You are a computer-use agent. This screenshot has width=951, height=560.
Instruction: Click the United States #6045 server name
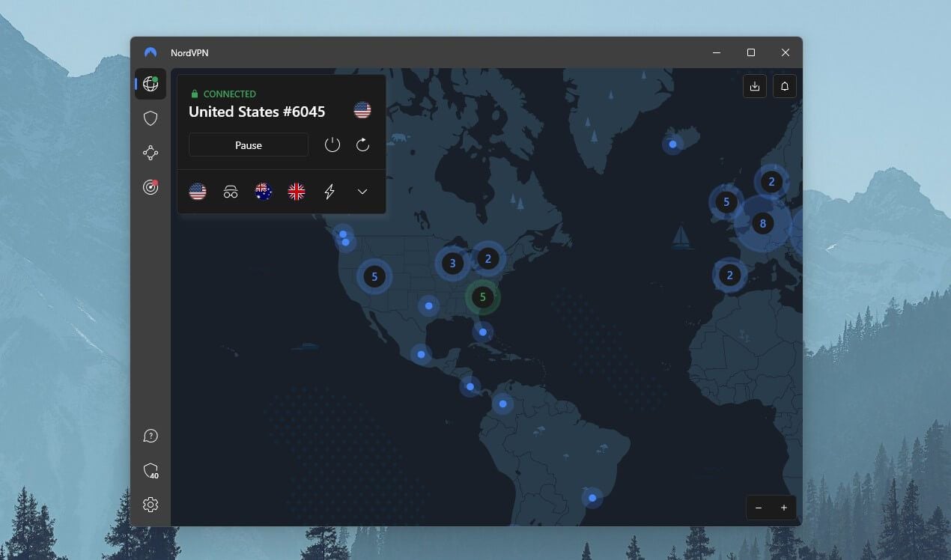[257, 112]
